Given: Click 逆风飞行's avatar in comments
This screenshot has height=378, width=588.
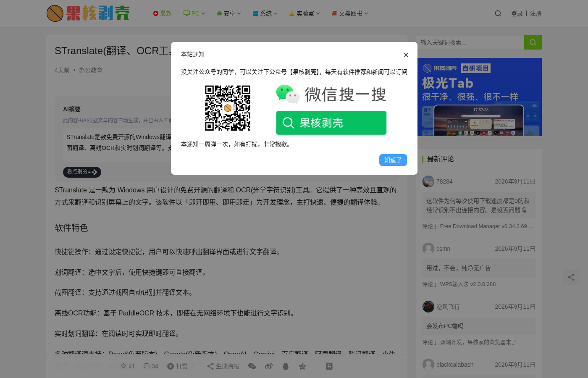Looking at the screenshot, I should pyautogui.click(x=428, y=307).
